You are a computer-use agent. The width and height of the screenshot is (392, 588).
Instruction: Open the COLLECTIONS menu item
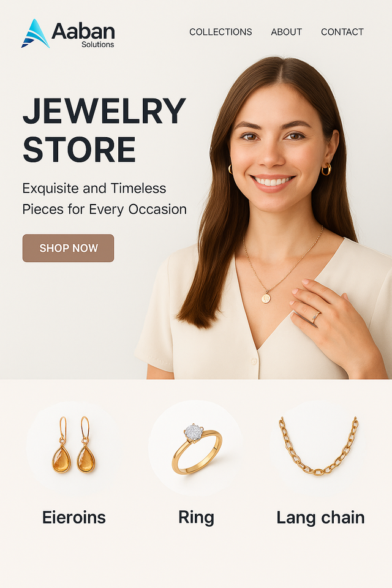click(x=221, y=32)
